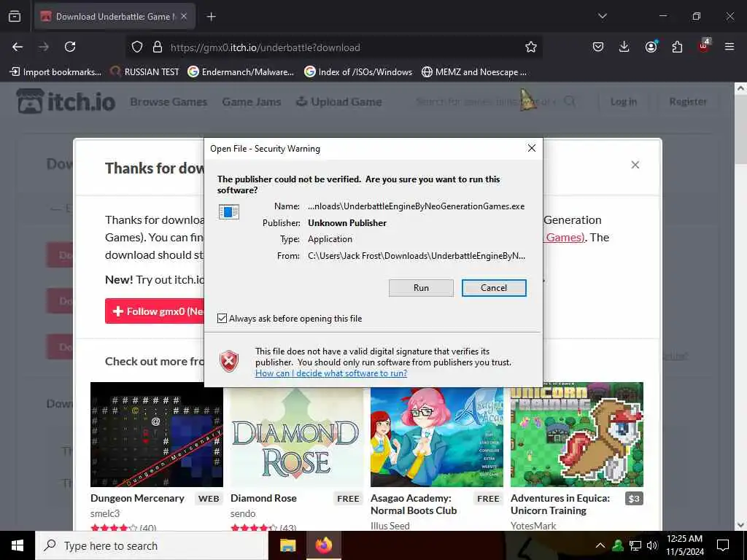Image resolution: width=747 pixels, height=560 pixels.
Task: Click the page scrollbar up arrow
Action: pyautogui.click(x=740, y=88)
